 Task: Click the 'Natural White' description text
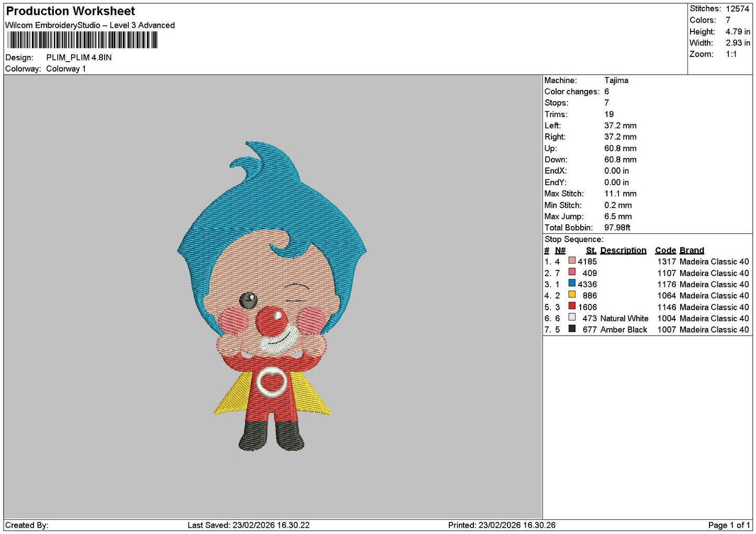point(624,319)
